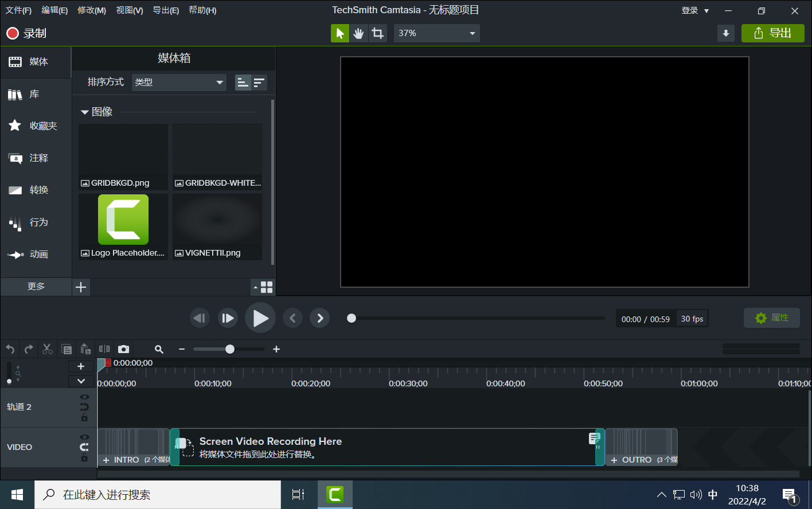The width and height of the screenshot is (812, 509).
Task: Open the sort-by type (类型) dropdown
Action: (x=179, y=83)
